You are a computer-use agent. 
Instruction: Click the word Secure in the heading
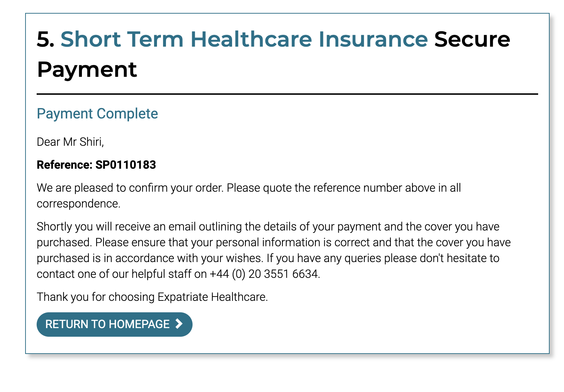click(x=472, y=39)
